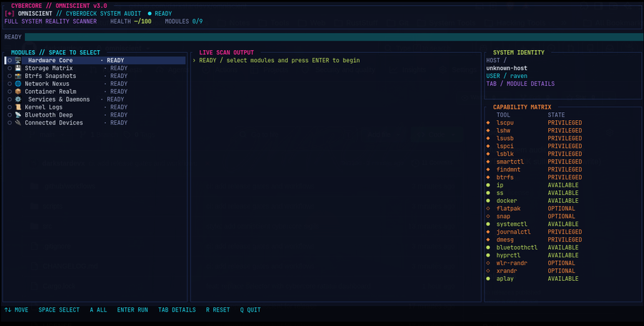Image resolution: width=644 pixels, height=326 pixels.
Task: Toggle the Network Nexus selection circle
Action: click(x=10, y=84)
